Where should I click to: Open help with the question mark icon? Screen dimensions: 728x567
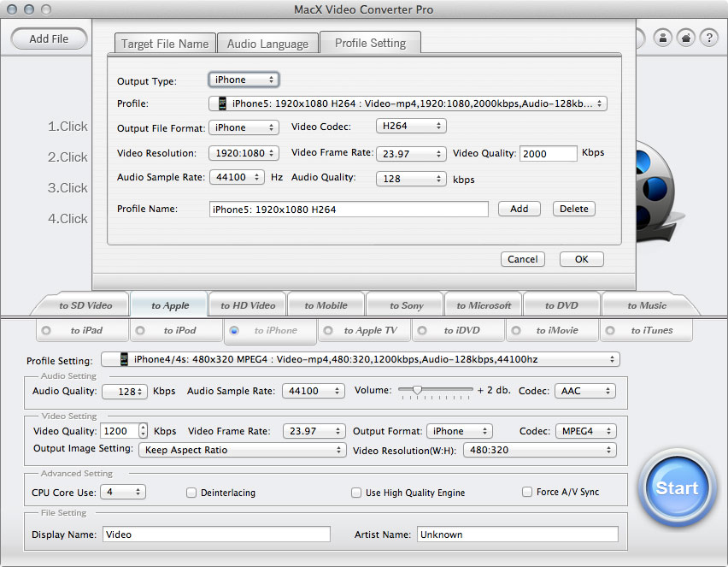tap(708, 38)
